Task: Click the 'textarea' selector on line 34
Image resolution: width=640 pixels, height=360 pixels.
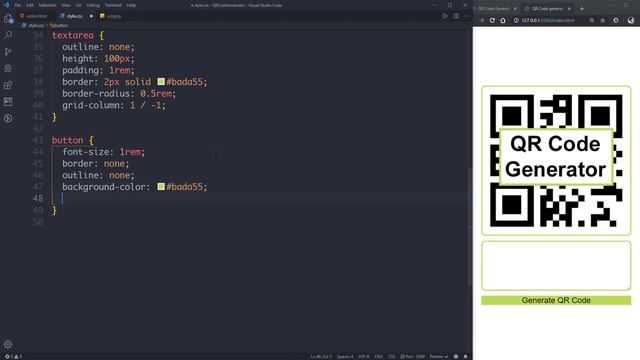Action: (73, 35)
